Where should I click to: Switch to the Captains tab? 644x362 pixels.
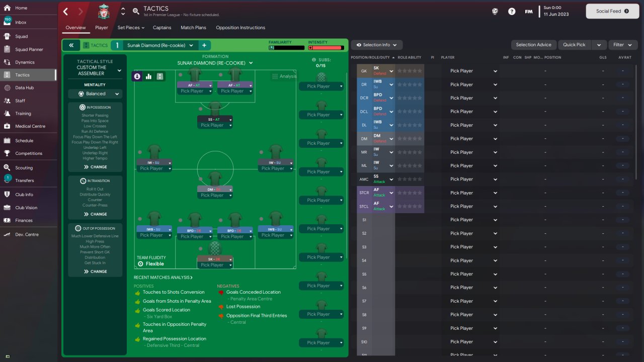click(x=162, y=28)
